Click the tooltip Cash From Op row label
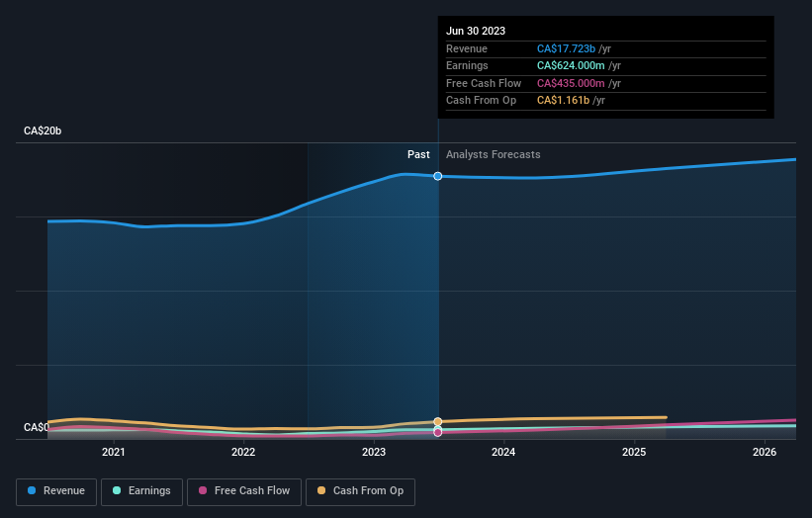This screenshot has height=518, width=812. 481,101
